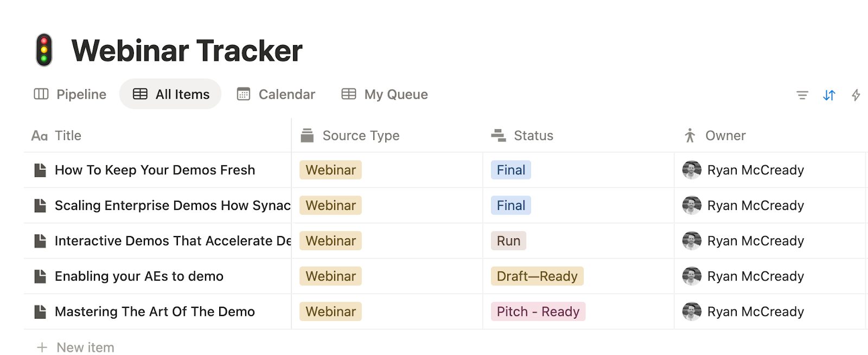This screenshot has width=868, height=355.
Task: Open the Status column header menu
Action: [x=533, y=136]
